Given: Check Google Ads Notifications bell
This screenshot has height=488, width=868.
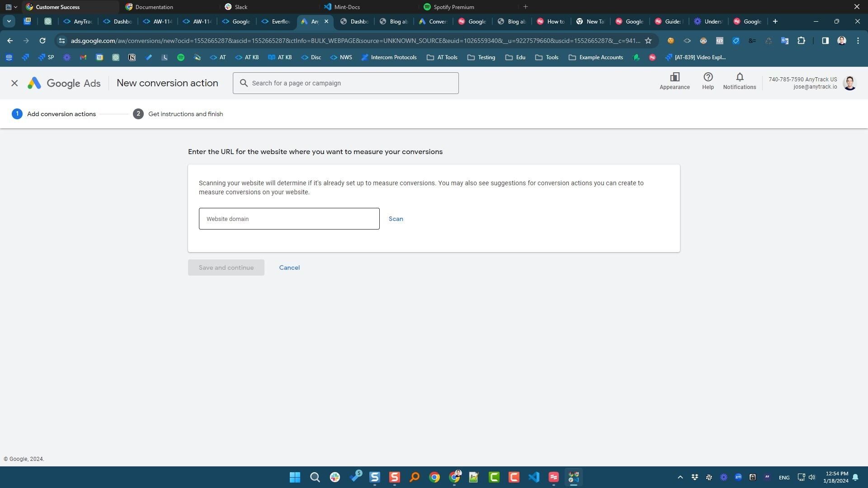Looking at the screenshot, I should (739, 82).
